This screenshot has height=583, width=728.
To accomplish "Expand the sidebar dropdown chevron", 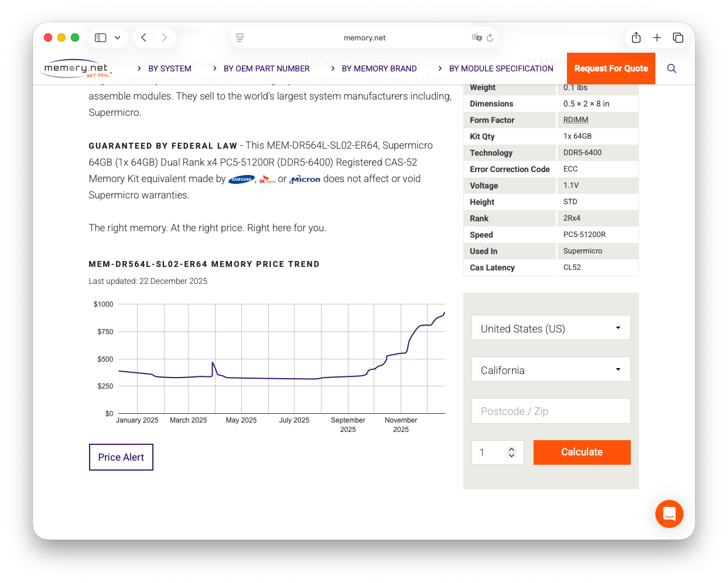I will 118,37.
